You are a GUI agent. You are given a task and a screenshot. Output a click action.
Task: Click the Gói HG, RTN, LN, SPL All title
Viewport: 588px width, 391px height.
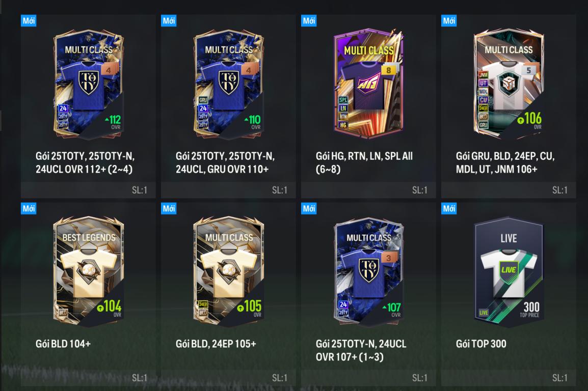[x=364, y=162]
